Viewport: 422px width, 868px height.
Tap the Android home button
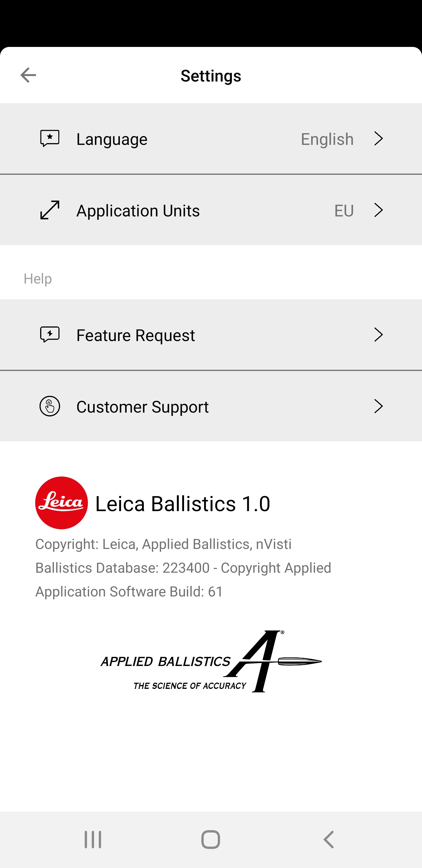[x=211, y=839]
